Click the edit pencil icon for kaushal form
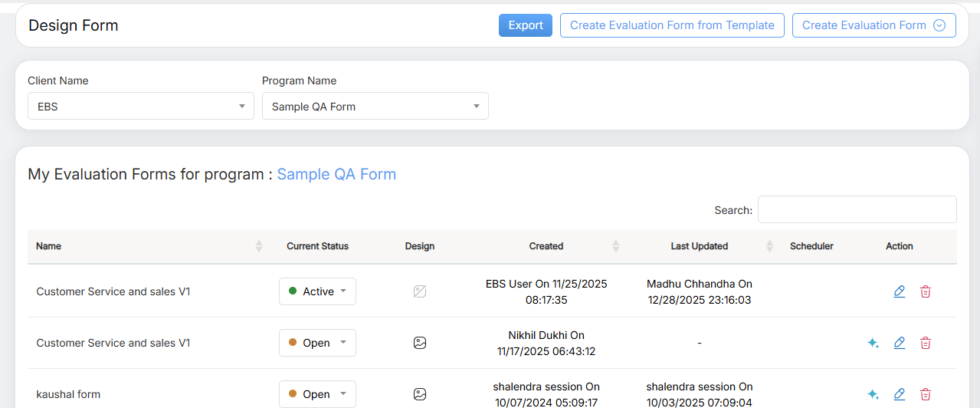 click(x=900, y=394)
